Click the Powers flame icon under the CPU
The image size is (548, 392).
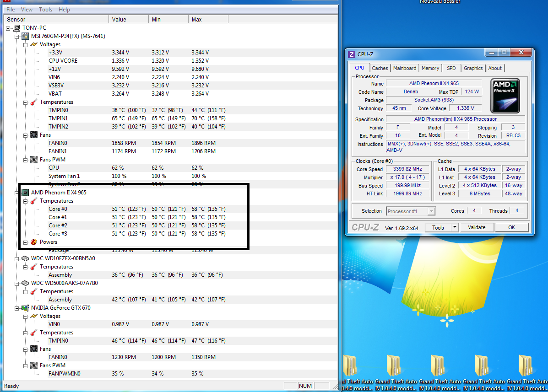34,242
